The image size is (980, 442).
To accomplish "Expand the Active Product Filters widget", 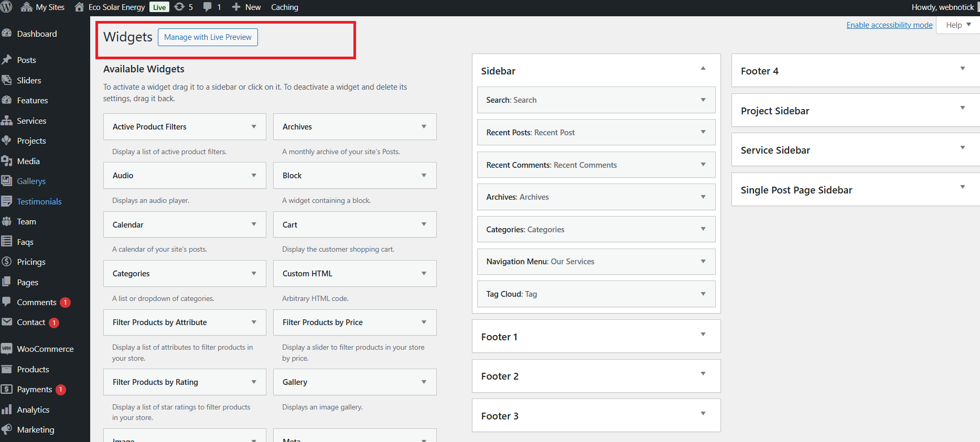I will pyautogui.click(x=254, y=126).
